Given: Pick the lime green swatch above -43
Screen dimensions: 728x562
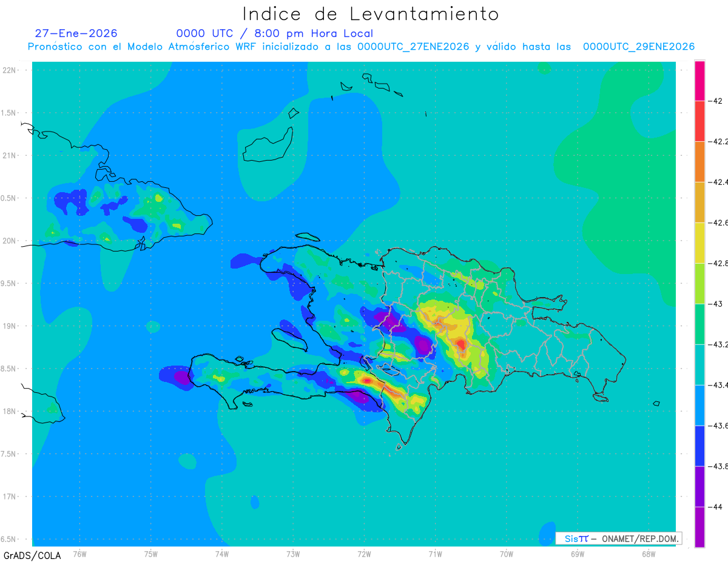Looking at the screenshot, I should pyautogui.click(x=699, y=284).
